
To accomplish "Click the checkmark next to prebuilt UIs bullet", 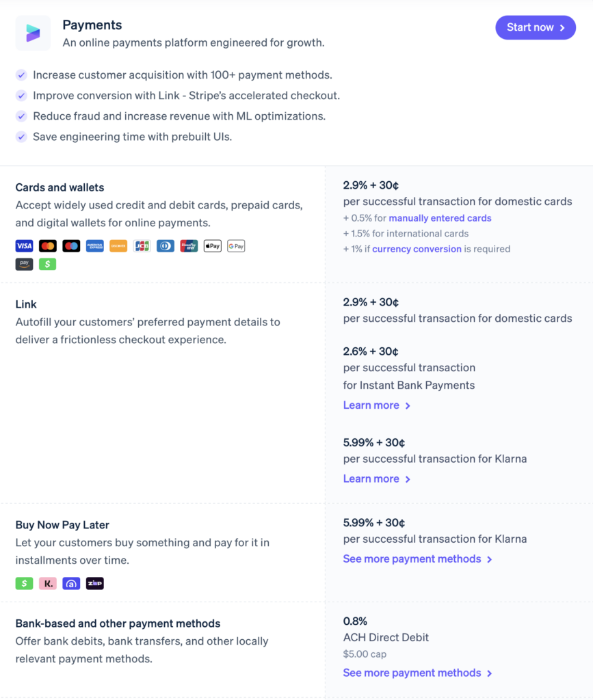I will (x=21, y=137).
